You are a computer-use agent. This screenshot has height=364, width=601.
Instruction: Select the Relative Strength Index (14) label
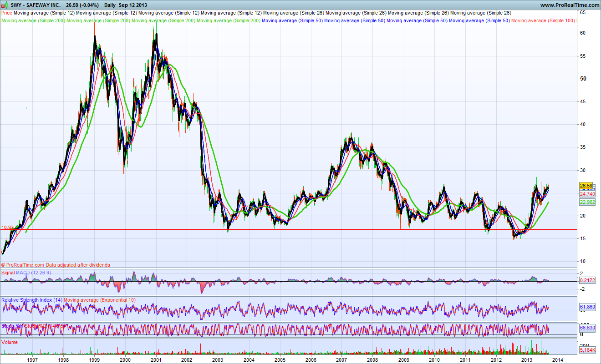pos(32,300)
